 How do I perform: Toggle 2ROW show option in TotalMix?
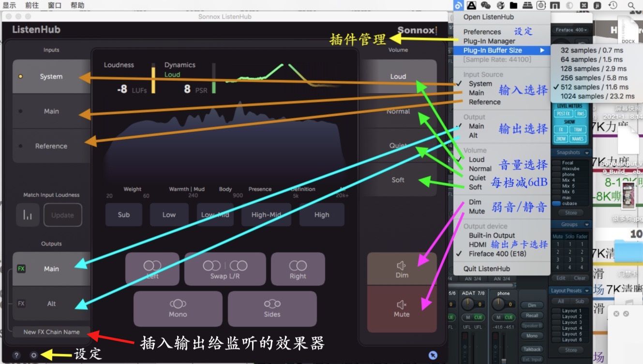pos(561,139)
